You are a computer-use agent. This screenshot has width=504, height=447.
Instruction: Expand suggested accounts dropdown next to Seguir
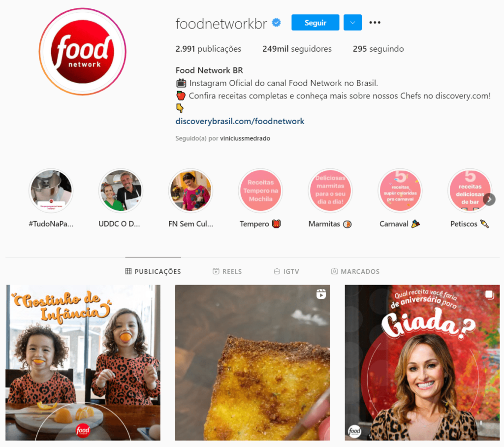352,23
